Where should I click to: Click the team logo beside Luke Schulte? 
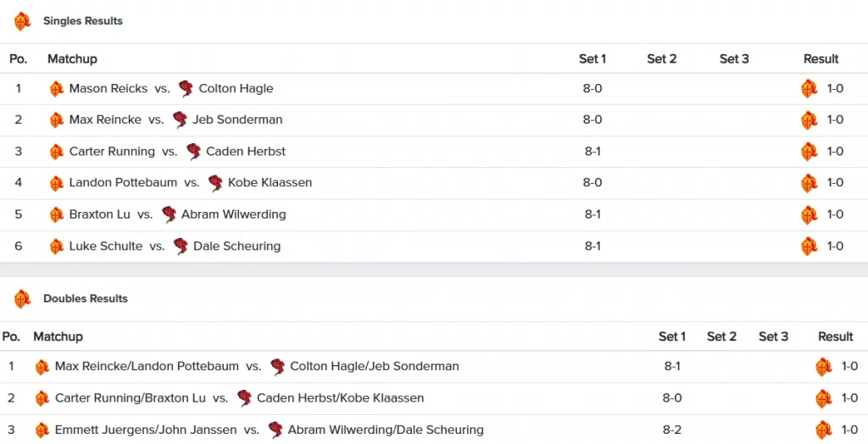[x=57, y=247]
